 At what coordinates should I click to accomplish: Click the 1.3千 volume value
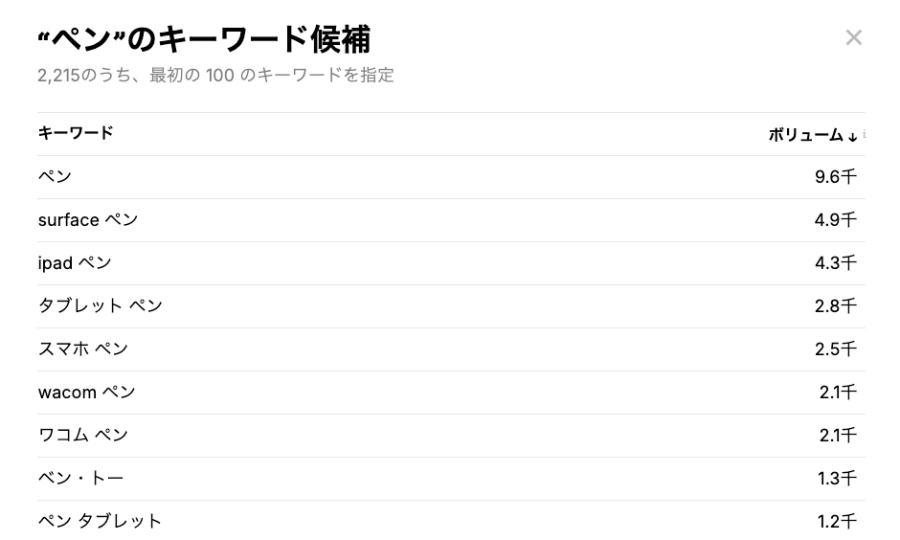tap(837, 478)
